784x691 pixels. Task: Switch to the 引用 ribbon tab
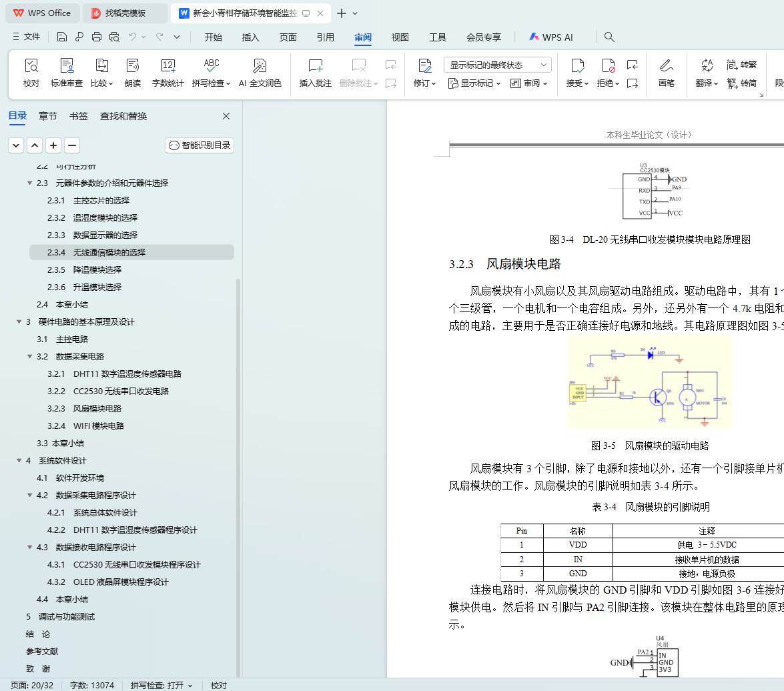[326, 37]
